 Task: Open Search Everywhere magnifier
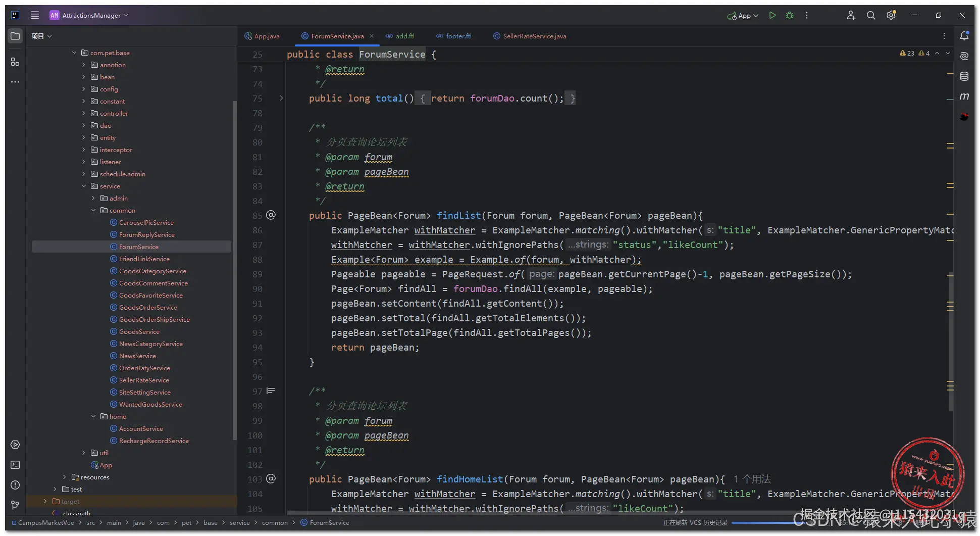[x=871, y=15]
